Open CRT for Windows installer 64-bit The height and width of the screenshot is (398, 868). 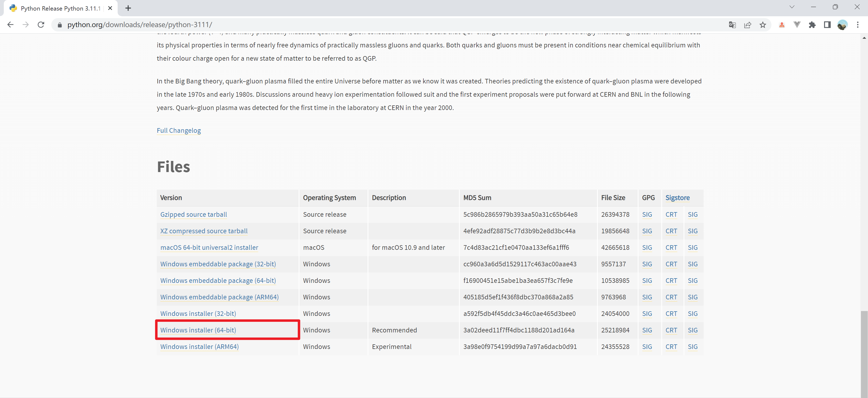[x=671, y=330]
